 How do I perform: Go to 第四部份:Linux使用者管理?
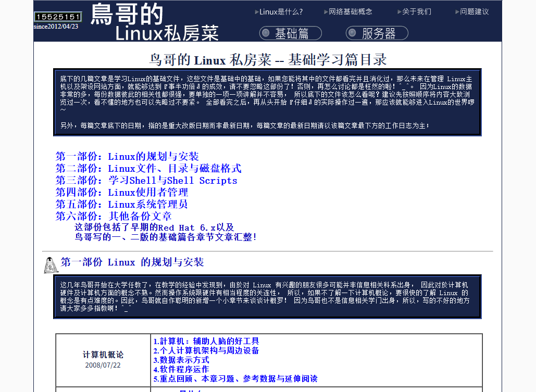pos(122,193)
